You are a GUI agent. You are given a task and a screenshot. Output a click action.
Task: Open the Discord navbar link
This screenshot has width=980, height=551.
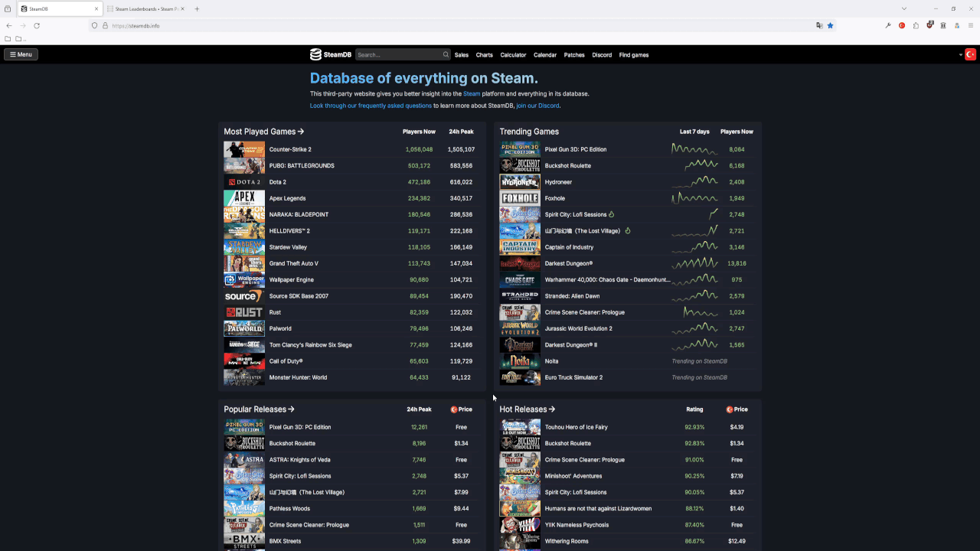pyautogui.click(x=602, y=55)
